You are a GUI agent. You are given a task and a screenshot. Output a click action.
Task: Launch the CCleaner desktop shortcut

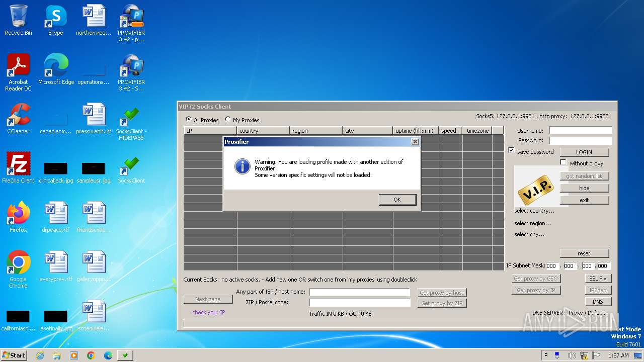[18, 119]
